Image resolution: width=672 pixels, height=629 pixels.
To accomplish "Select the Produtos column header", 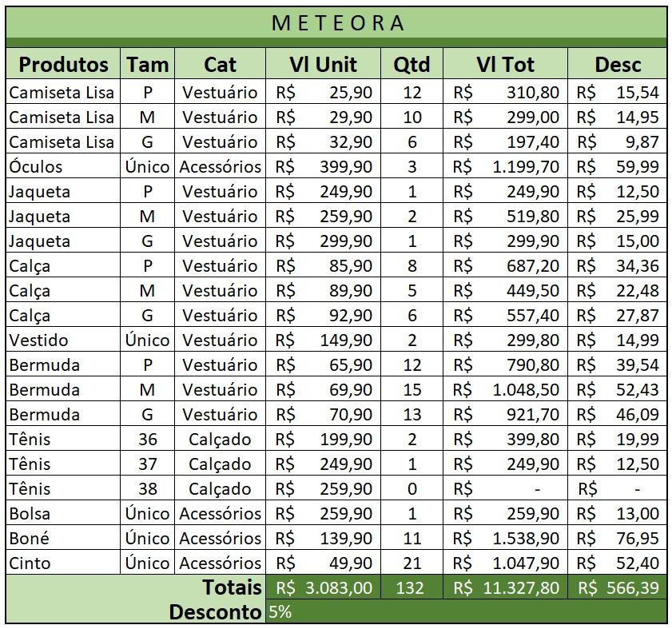I will (x=64, y=64).
